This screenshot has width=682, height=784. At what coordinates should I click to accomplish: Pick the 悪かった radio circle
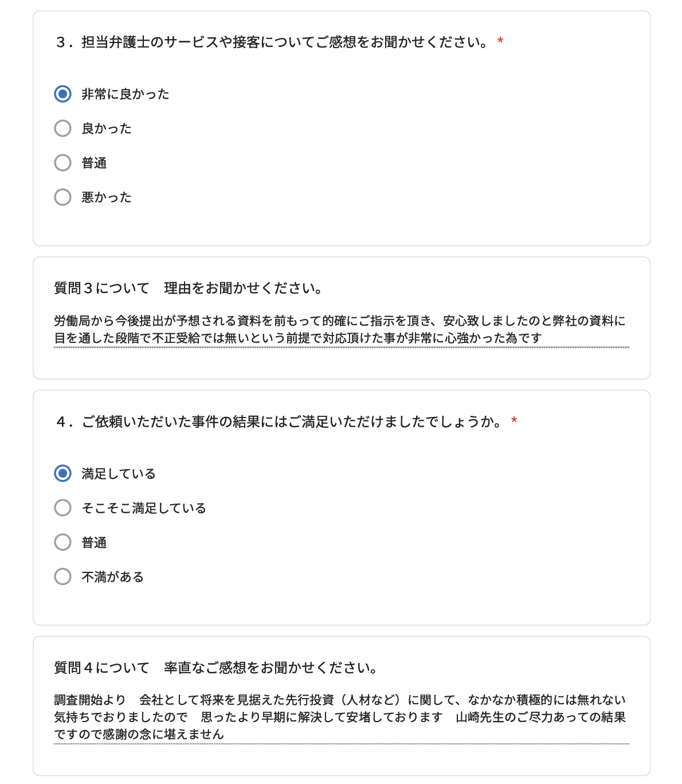pos(62,197)
